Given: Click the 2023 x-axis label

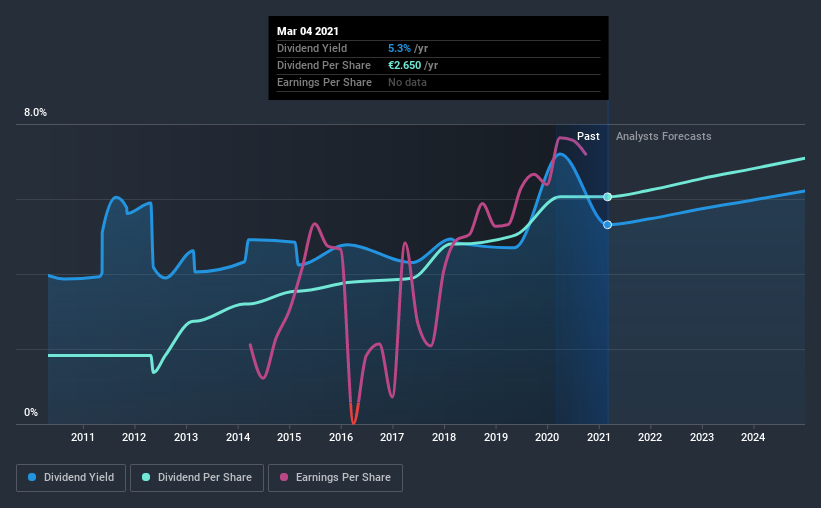Looking at the screenshot, I should (x=702, y=437).
